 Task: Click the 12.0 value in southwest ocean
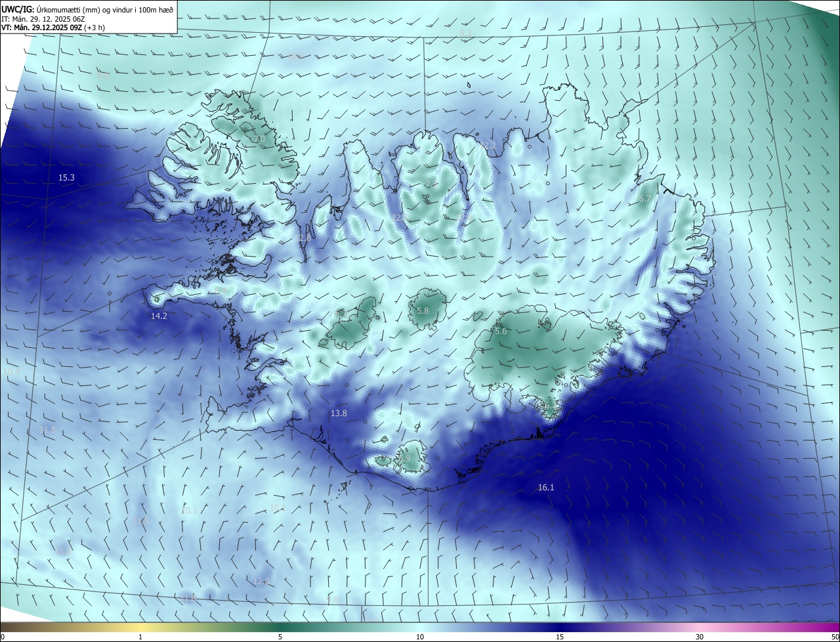pyautogui.click(x=261, y=581)
